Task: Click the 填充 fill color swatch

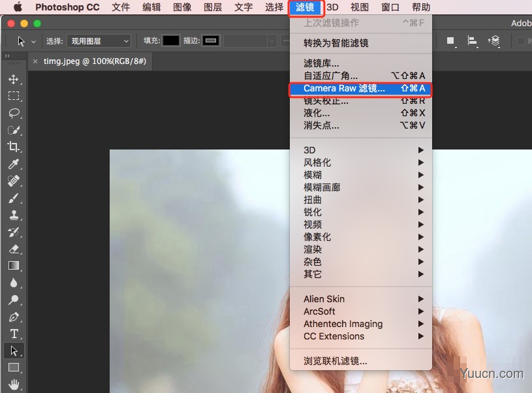Action: click(170, 40)
